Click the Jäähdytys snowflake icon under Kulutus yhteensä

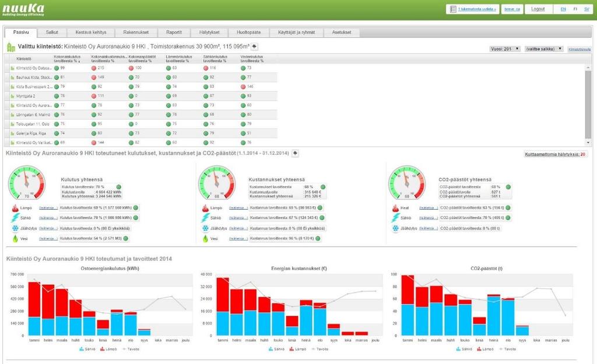[15, 229]
